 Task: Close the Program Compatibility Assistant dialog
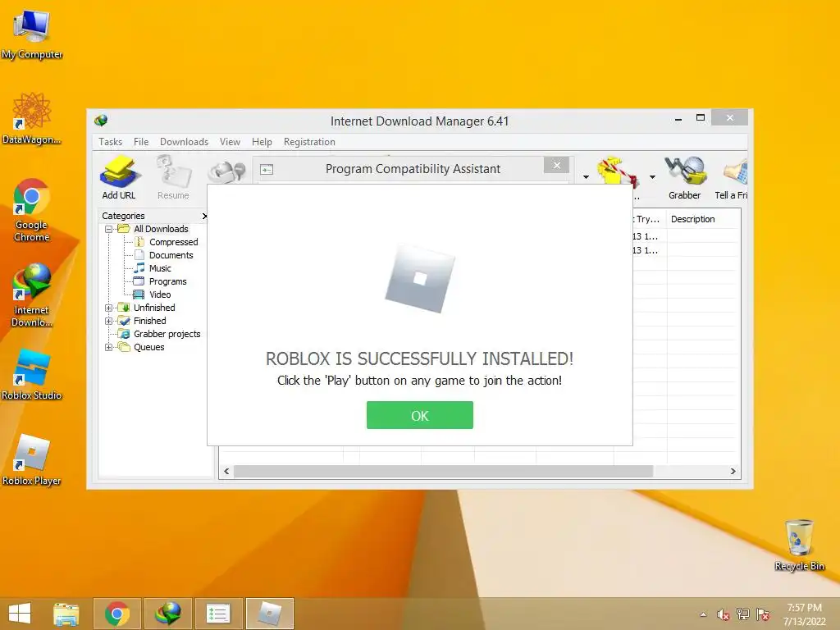pos(557,166)
